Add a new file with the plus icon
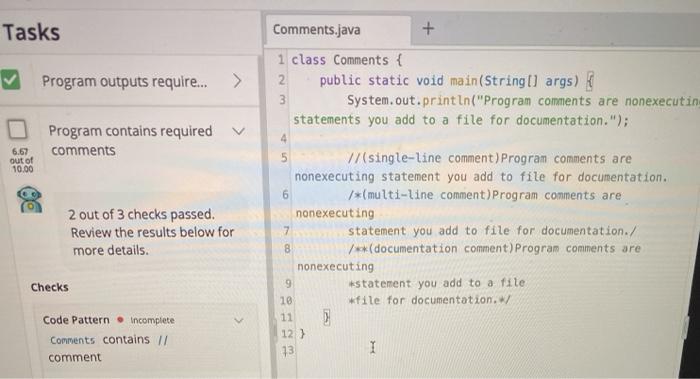Viewport: 700px width, 379px height. pos(428,29)
